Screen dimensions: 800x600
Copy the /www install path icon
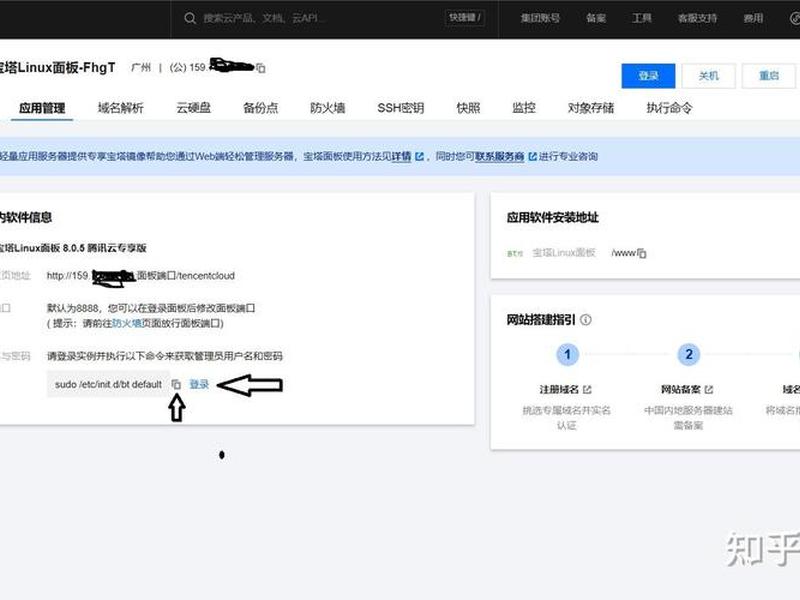(x=642, y=253)
